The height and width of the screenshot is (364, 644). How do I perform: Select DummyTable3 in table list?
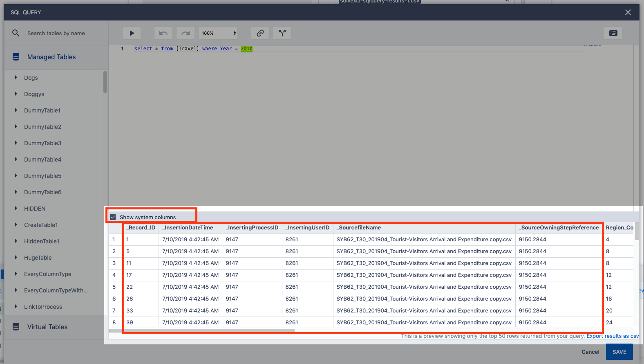click(x=42, y=143)
